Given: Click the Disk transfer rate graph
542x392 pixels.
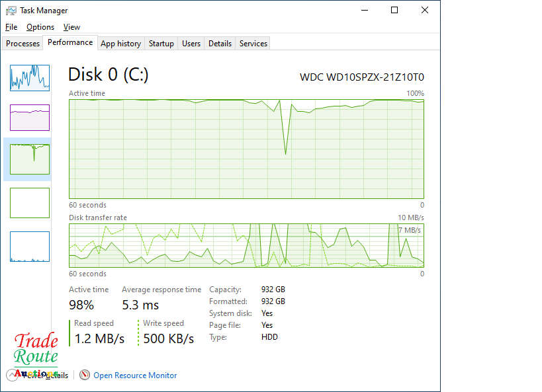Looking at the screenshot, I should [x=246, y=245].
